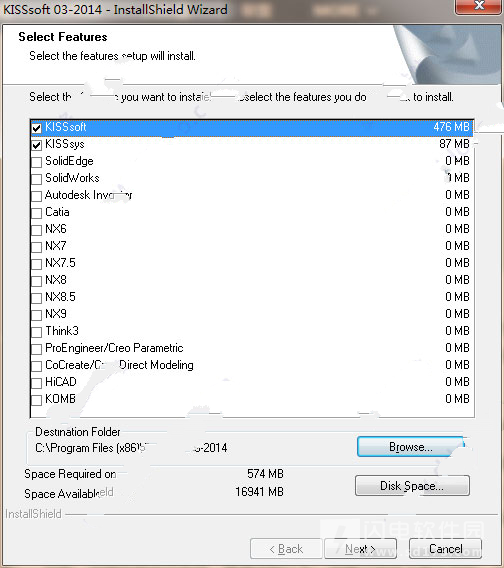504x568 pixels.
Task: Uncheck the KISSsoft feature checkbox
Action: 36,128
